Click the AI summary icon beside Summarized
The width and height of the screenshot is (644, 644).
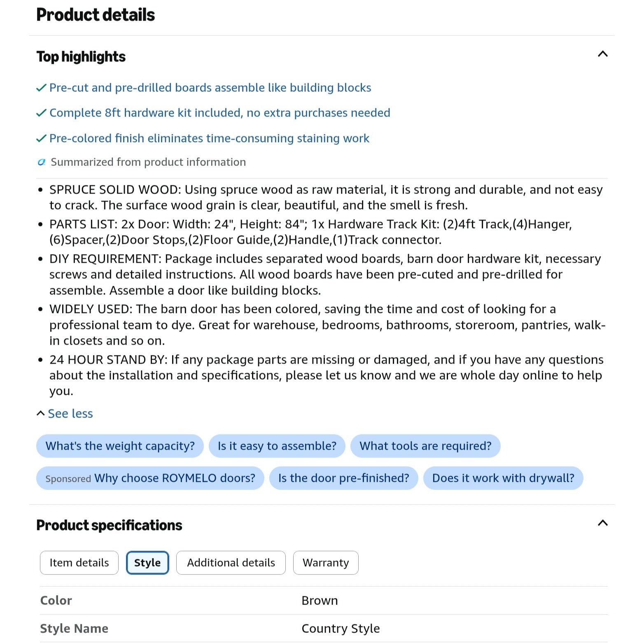pos(42,162)
